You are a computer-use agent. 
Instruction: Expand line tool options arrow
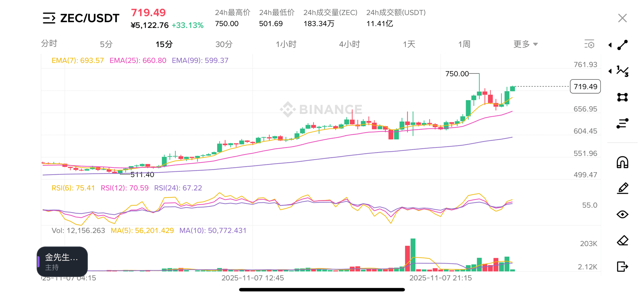pos(610,45)
